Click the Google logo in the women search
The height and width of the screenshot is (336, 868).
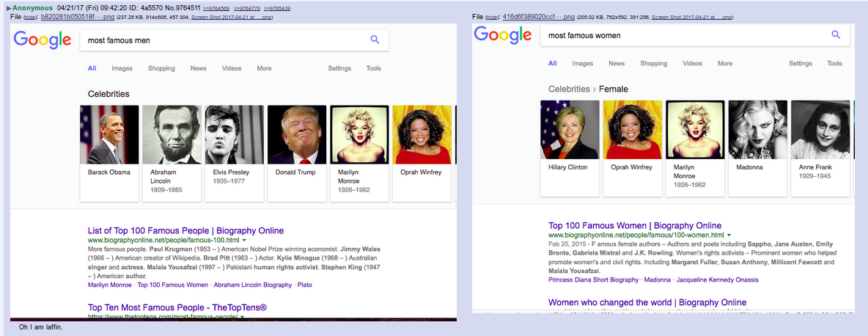pos(503,35)
